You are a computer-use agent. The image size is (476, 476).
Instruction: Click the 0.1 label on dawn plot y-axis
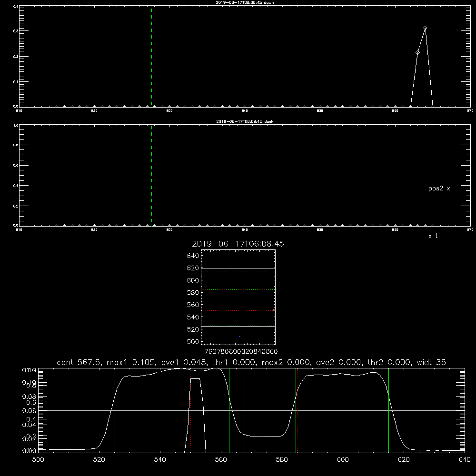click(x=16, y=82)
